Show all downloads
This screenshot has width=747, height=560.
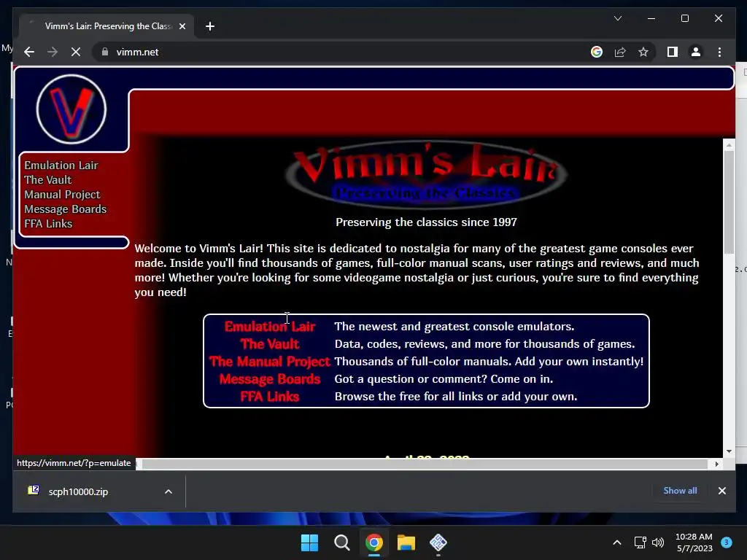coord(680,491)
